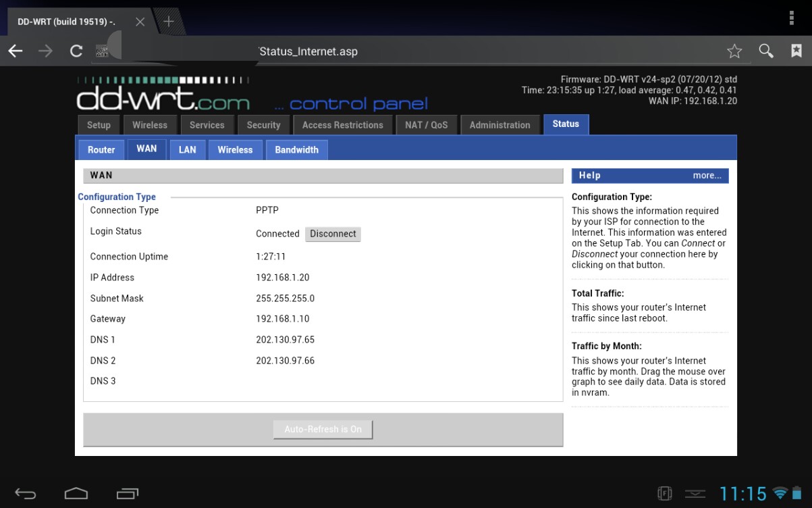This screenshot has width=812, height=508.
Task: Switch to the Bandwidth sub-tab
Action: 297,150
